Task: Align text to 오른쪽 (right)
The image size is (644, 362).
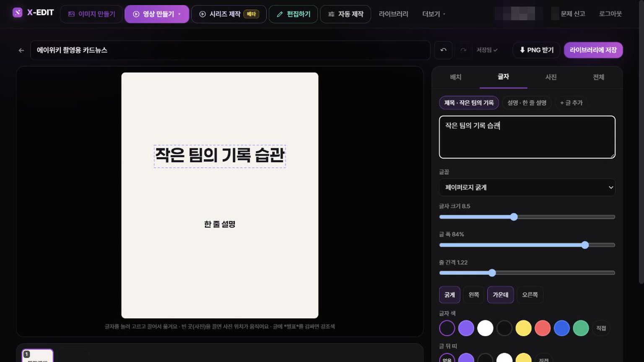Action: [x=530, y=295]
